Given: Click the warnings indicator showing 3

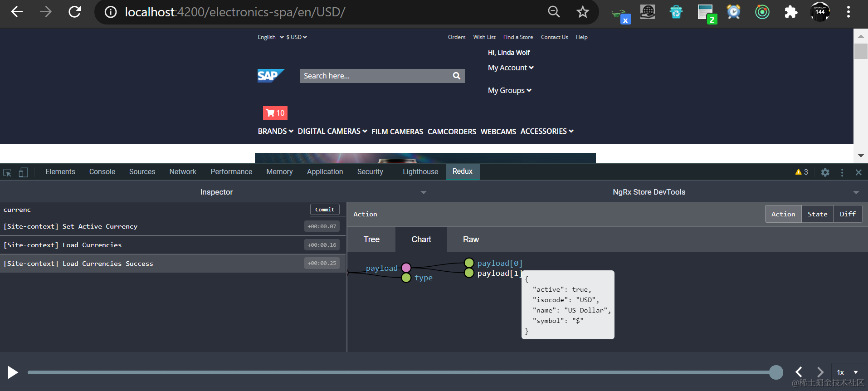Looking at the screenshot, I should (x=802, y=172).
